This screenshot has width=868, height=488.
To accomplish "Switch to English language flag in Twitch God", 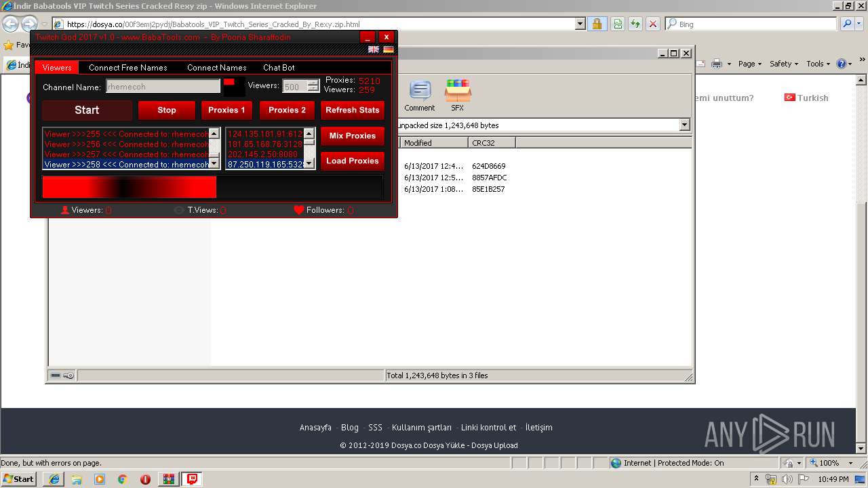I will tap(374, 49).
